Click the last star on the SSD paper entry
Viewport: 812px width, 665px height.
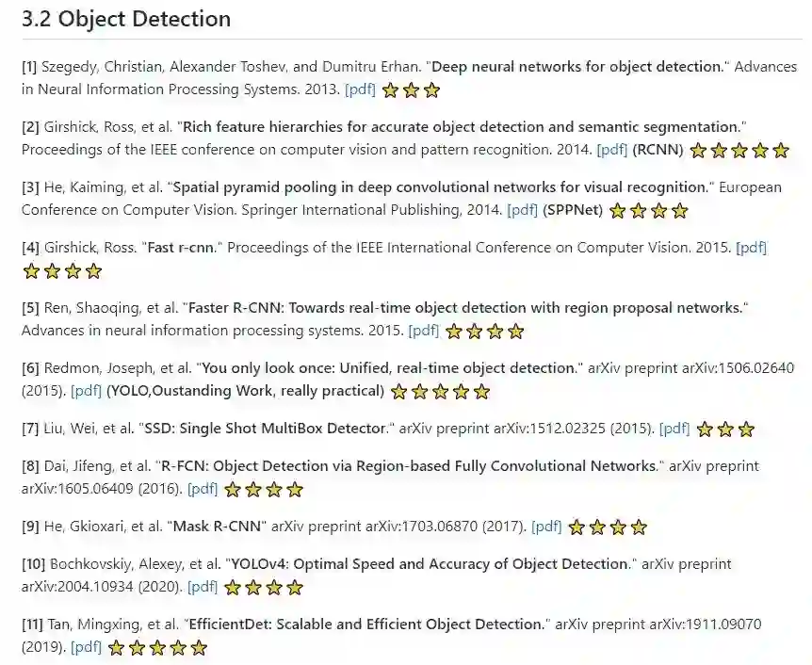(746, 429)
